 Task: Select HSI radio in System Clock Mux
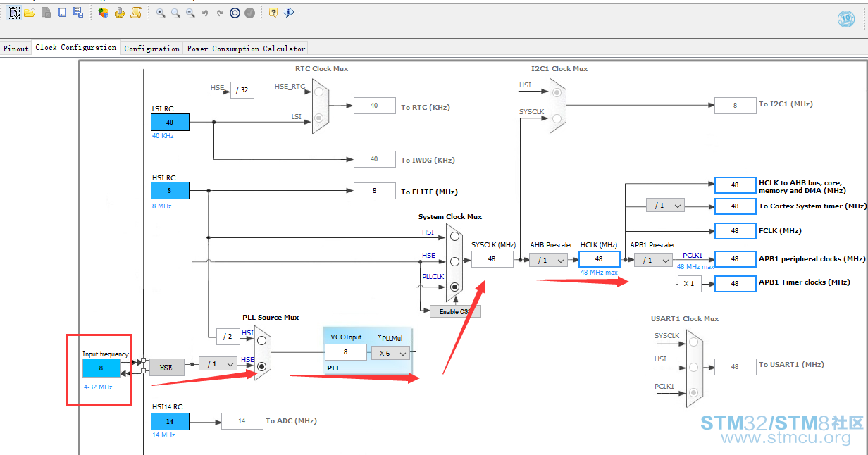tap(454, 236)
